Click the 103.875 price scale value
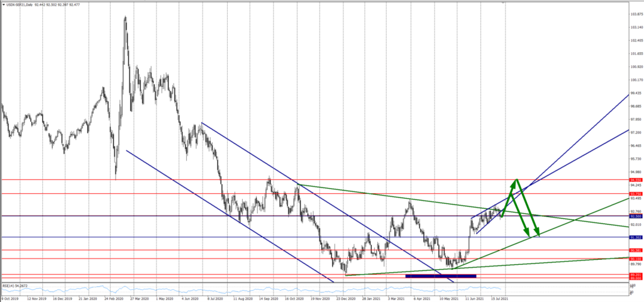Screen dimensions: 644x302 point(636,13)
